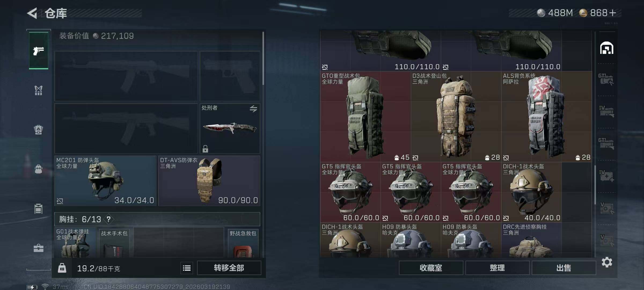Open the 收藏室 tab
The width and height of the screenshot is (644, 290).
[431, 268]
